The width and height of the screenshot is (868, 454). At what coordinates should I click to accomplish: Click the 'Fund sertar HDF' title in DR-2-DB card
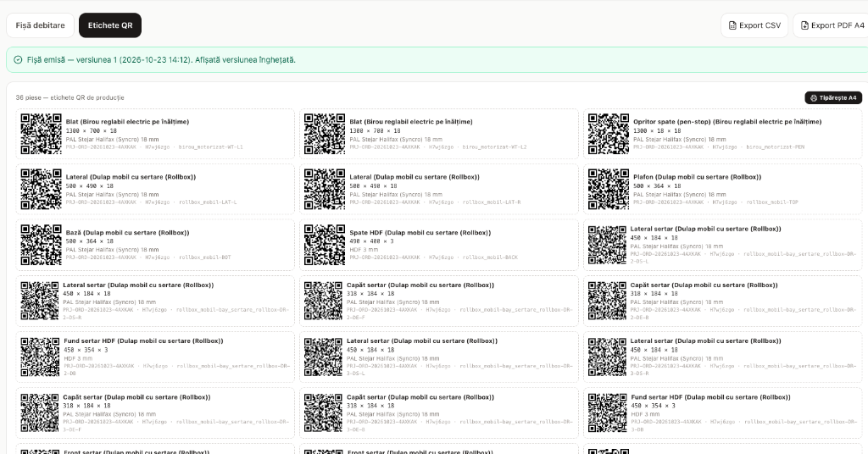coord(143,341)
